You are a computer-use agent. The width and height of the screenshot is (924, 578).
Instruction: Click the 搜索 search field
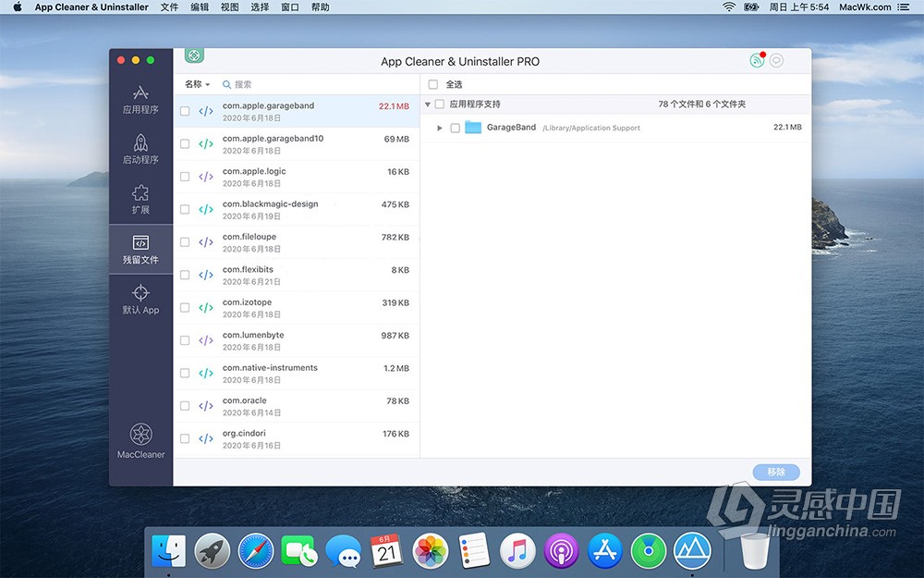[x=318, y=84]
